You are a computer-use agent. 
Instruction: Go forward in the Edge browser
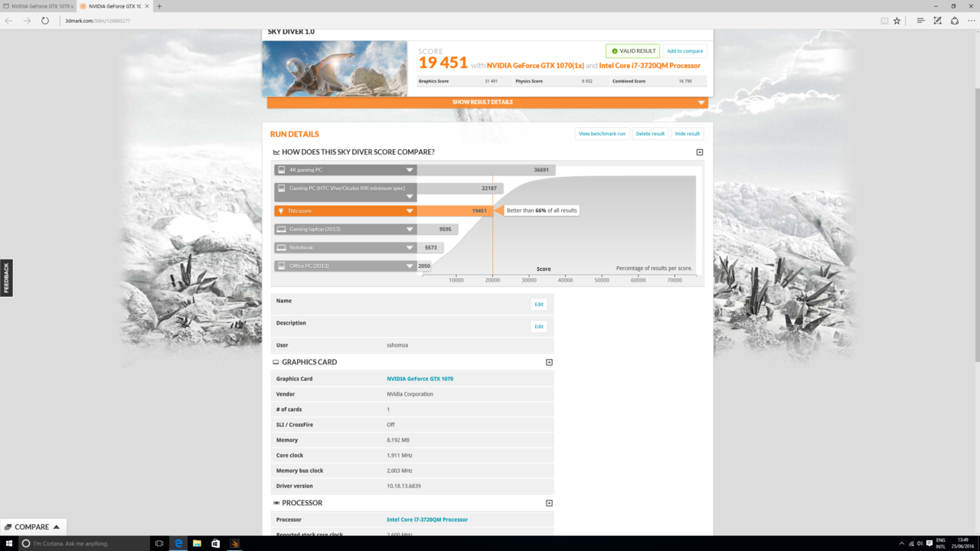[27, 21]
